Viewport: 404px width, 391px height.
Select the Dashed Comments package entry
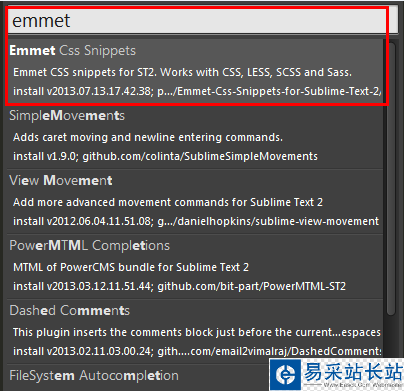(x=195, y=331)
